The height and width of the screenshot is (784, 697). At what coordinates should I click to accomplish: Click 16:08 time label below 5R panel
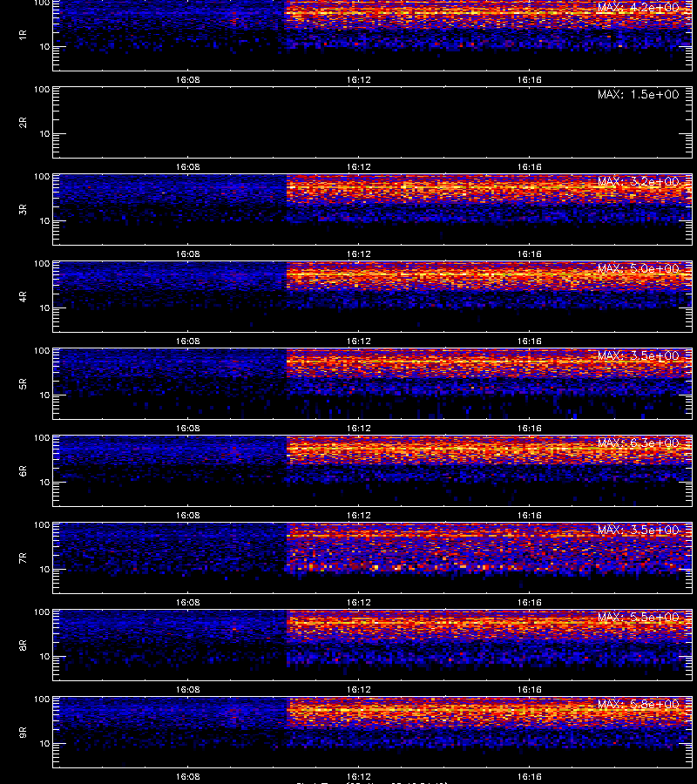pos(187,428)
